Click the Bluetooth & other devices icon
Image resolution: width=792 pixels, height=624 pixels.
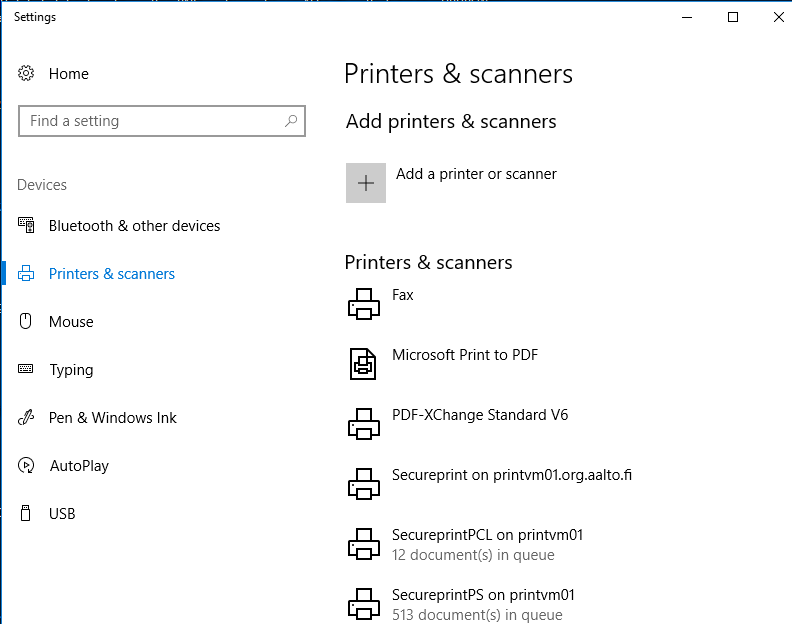click(27, 226)
